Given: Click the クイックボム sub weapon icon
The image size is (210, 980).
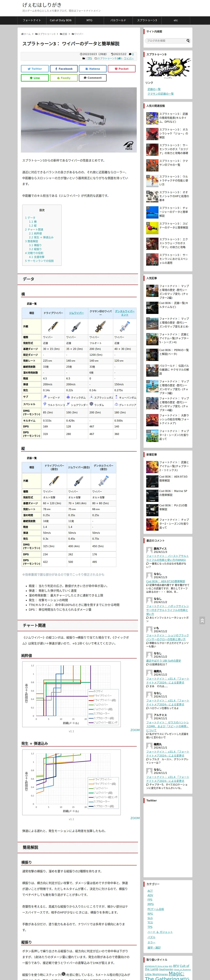Looking at the screenshot, I should coord(68,397).
